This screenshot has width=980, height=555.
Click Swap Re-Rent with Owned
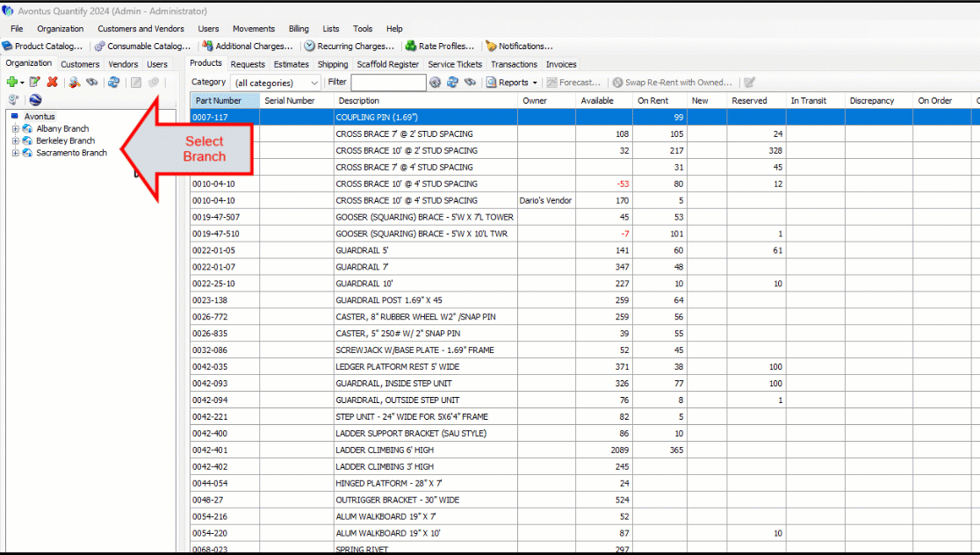674,82
